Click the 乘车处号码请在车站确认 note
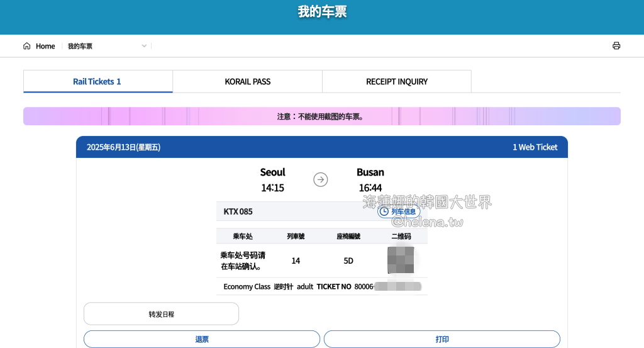 coord(243,261)
